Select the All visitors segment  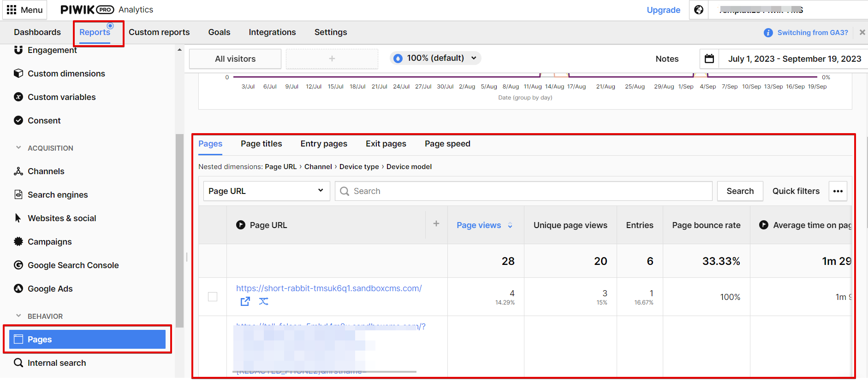point(235,59)
